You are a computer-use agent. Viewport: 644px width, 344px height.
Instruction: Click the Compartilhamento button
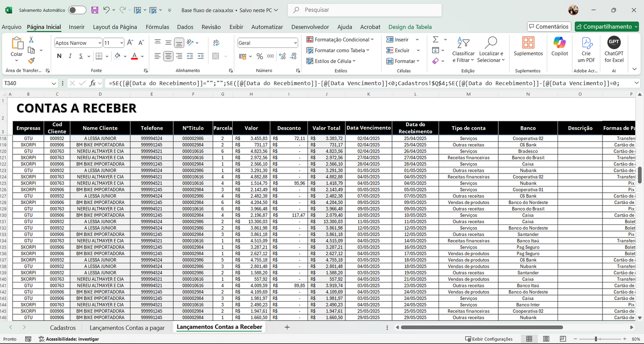tap(607, 26)
